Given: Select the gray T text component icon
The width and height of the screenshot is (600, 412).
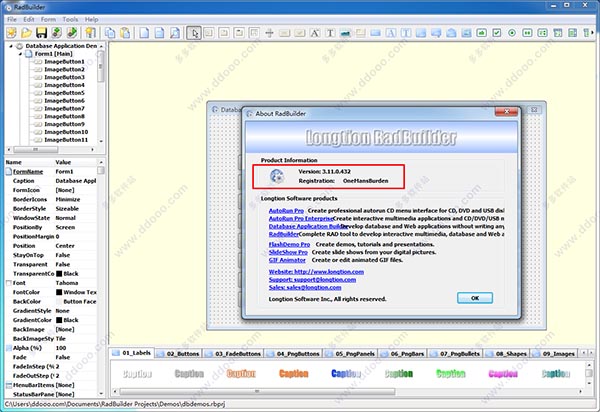Looking at the screenshot, I should [x=330, y=33].
